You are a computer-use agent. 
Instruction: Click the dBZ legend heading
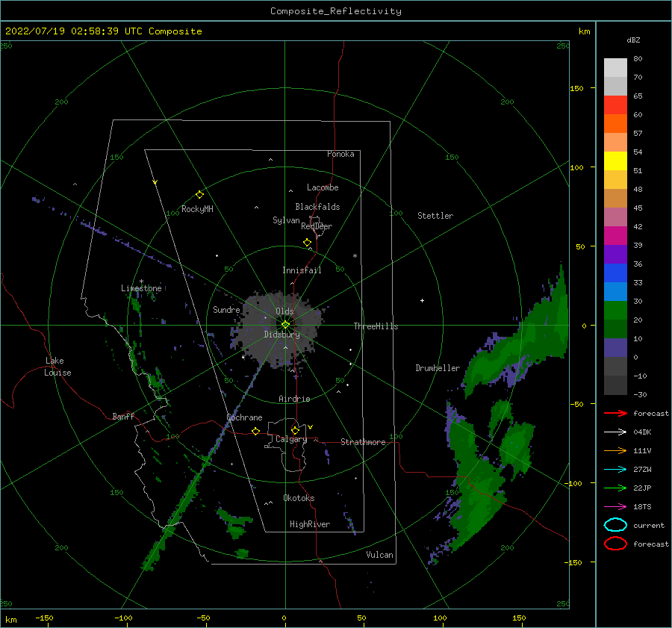click(x=633, y=40)
